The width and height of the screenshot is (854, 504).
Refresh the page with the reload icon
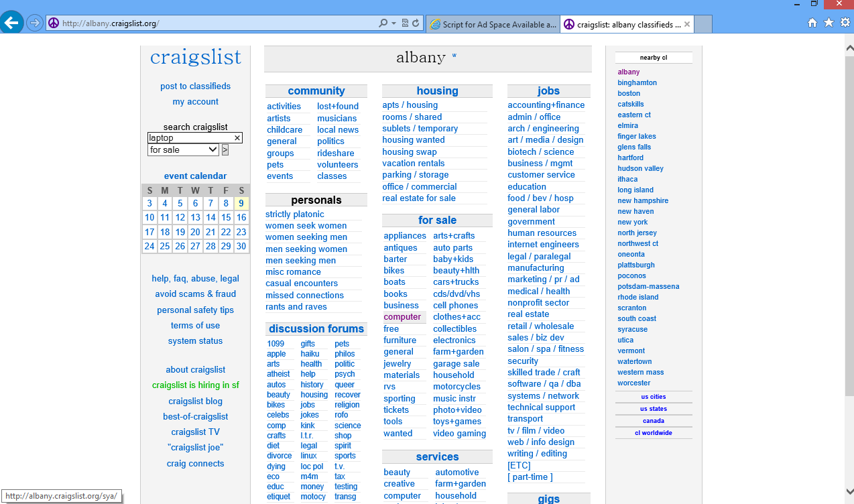[x=416, y=23]
